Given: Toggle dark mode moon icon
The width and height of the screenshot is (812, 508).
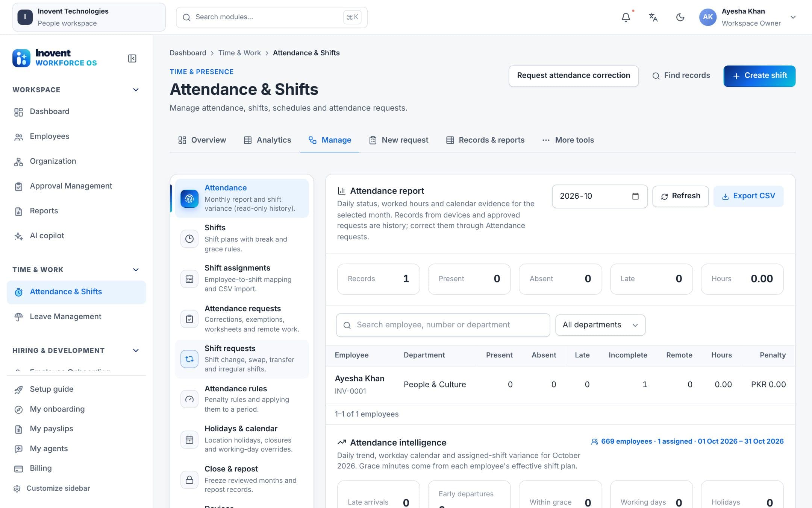Looking at the screenshot, I should point(680,17).
